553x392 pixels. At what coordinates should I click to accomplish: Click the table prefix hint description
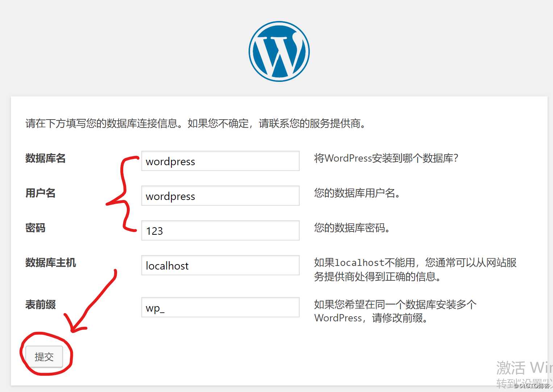point(395,311)
